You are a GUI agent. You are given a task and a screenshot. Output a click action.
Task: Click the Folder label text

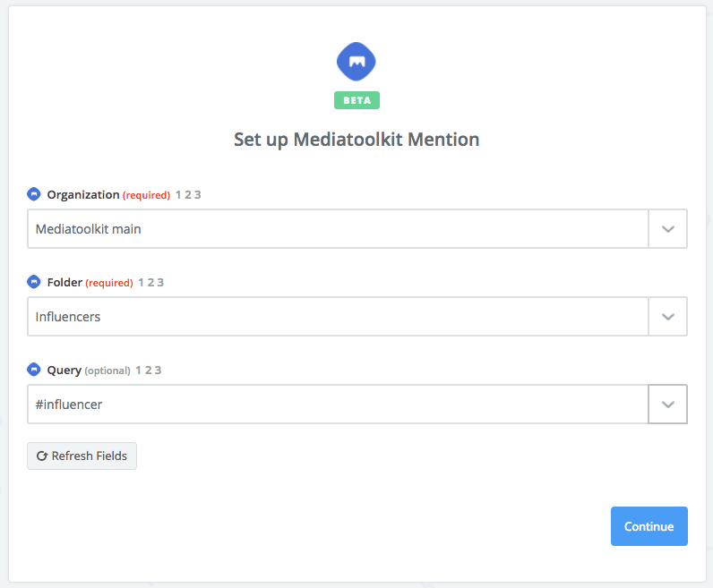(64, 283)
